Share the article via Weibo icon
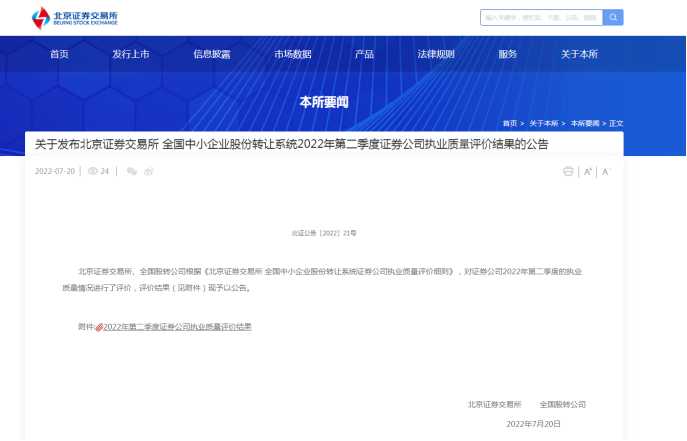 coord(149,171)
